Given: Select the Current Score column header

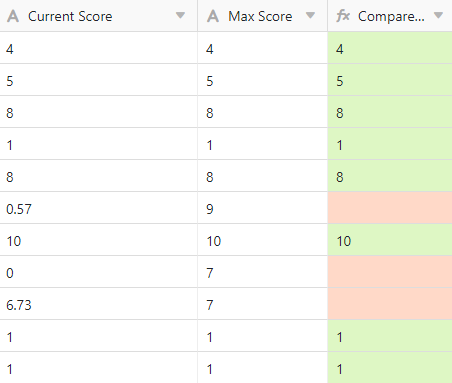Looking at the screenshot, I should point(99,16).
